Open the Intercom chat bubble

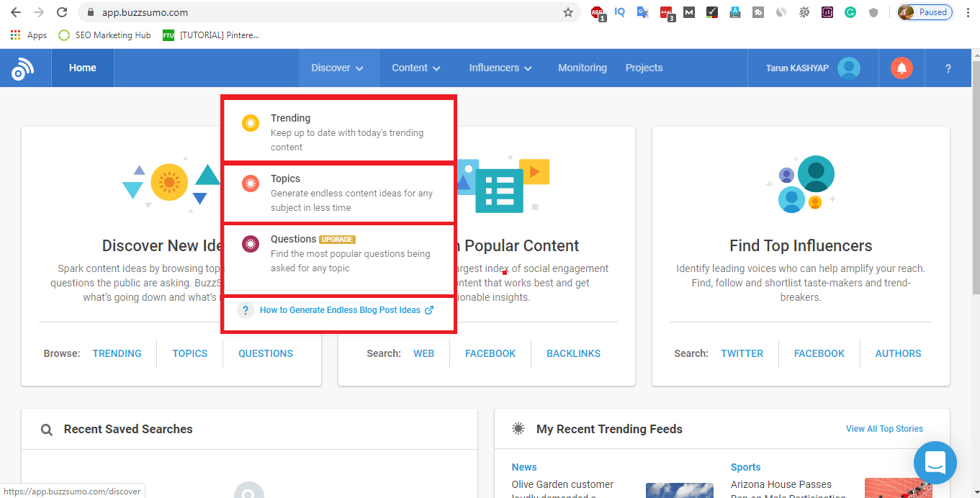tap(935, 462)
